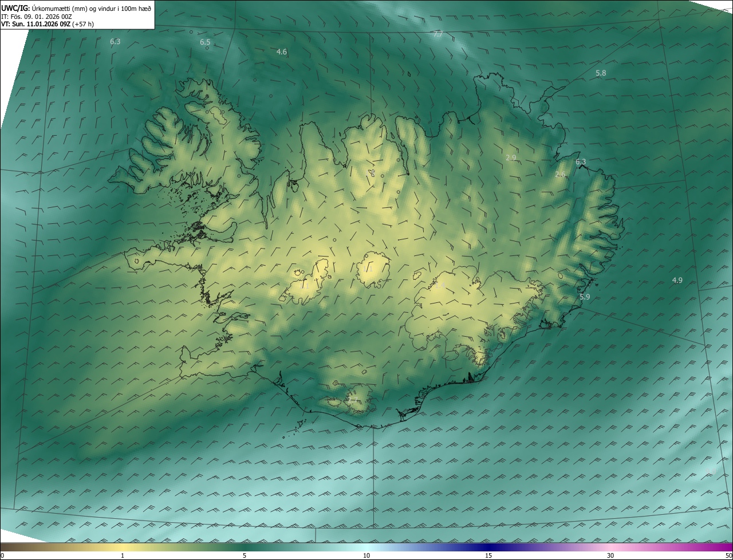Click the 1.4 value on the large glacier
Image resolution: width=733 pixels, height=560 pixels.
point(440,285)
